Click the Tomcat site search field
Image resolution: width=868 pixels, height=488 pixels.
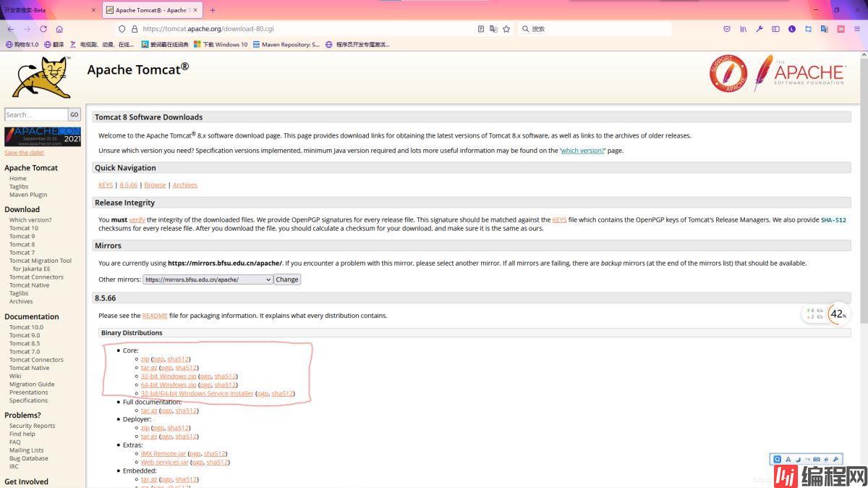click(35, 114)
